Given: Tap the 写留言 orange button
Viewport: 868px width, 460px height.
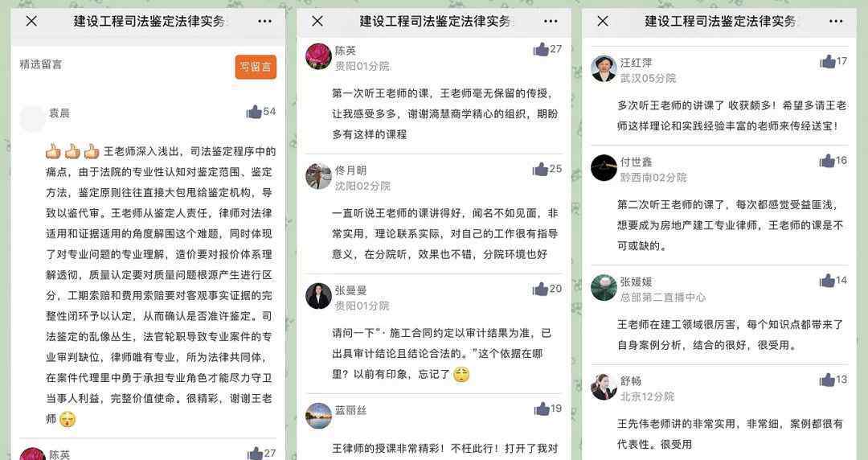Looking at the screenshot, I should [x=256, y=67].
